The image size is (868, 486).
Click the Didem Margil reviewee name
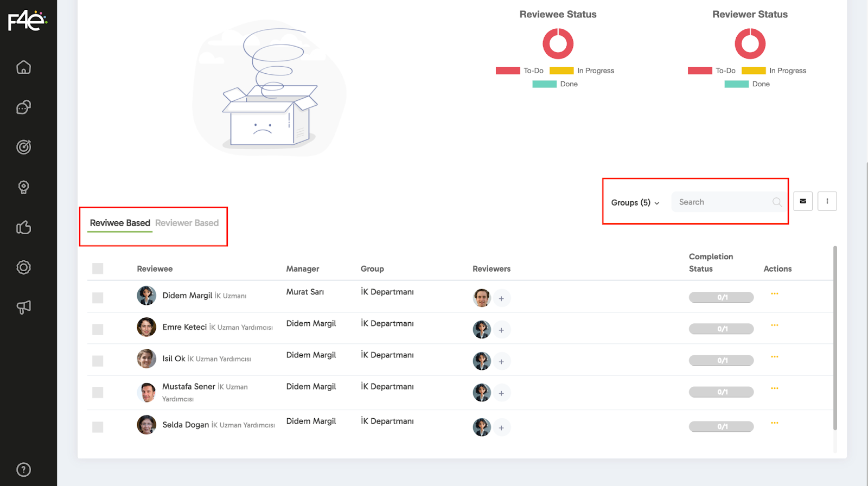[x=187, y=296]
